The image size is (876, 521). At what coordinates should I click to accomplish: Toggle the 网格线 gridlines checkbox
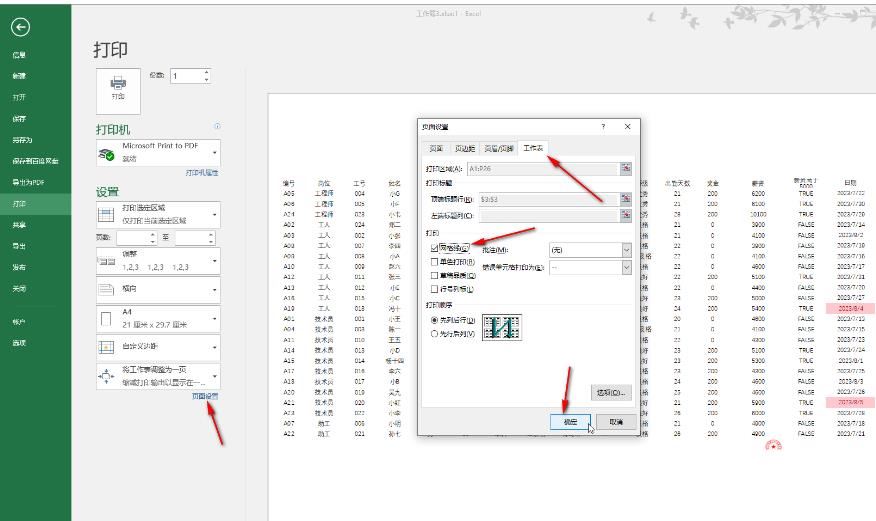[434, 248]
